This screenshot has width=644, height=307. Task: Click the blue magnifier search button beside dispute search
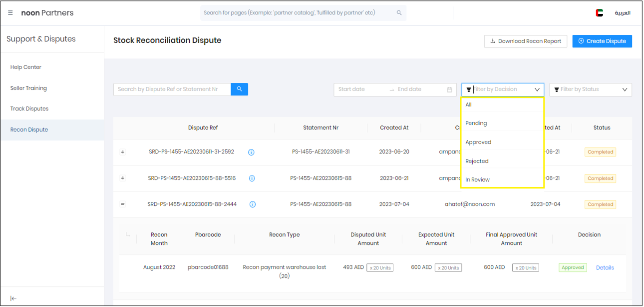(x=239, y=89)
